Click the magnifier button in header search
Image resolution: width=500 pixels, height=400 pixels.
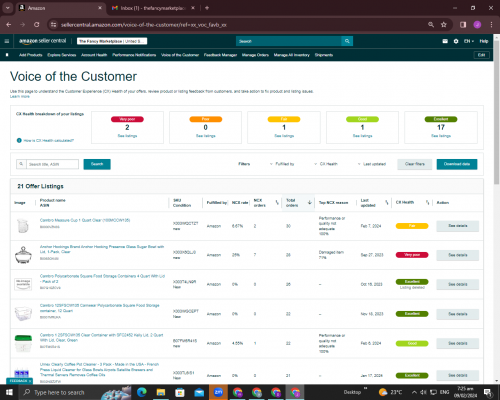coord(347,41)
